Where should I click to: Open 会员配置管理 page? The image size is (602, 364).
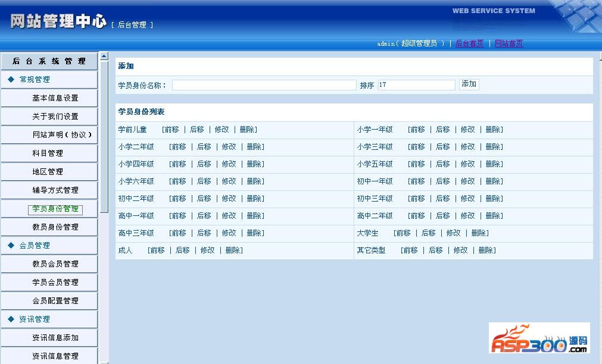coord(55,300)
